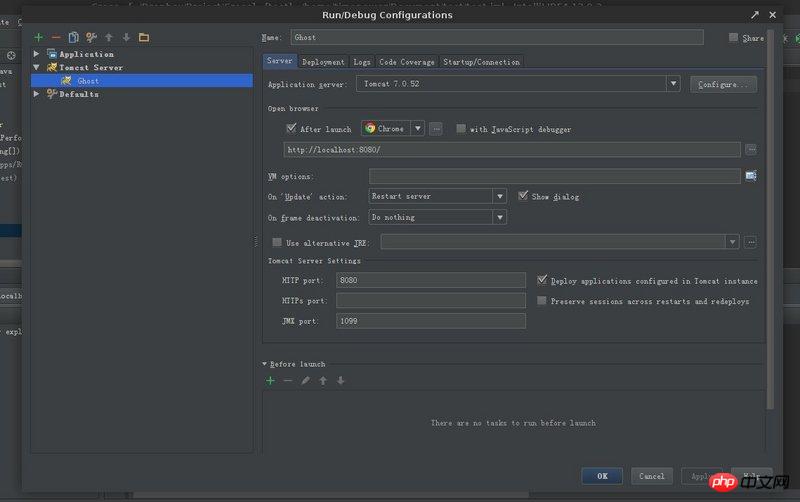Viewport: 800px width, 502px height.
Task: Switch to the Logs tab
Action: pos(362,62)
